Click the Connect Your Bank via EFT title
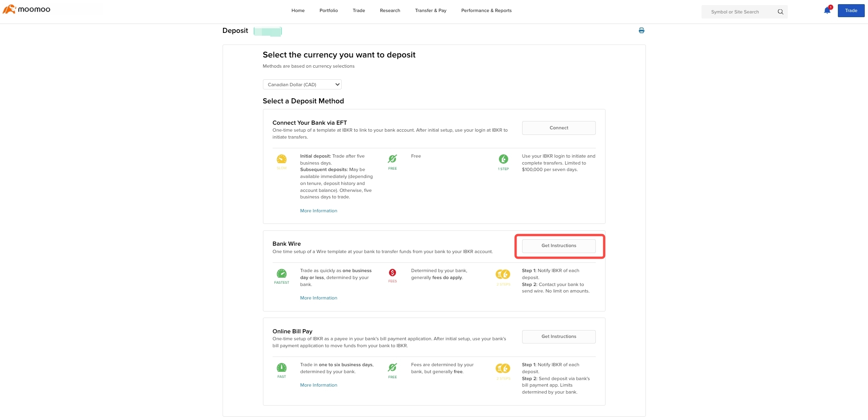 click(310, 123)
